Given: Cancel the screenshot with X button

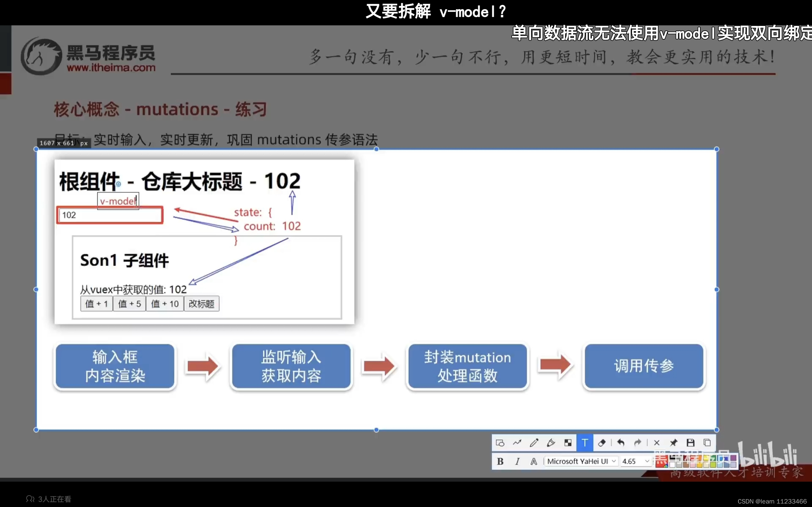Looking at the screenshot, I should [x=657, y=443].
